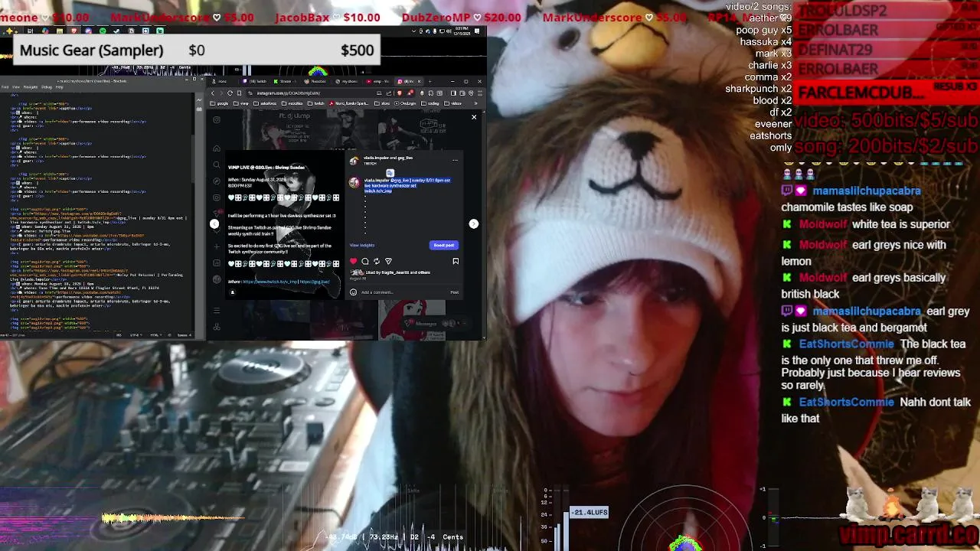Viewport: 980px width, 551px height.
Task: Click the Post comment button
Action: [455, 292]
